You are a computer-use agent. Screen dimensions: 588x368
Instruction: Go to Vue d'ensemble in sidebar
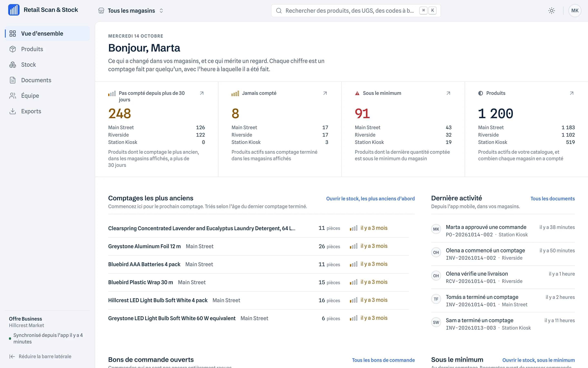coord(47,34)
